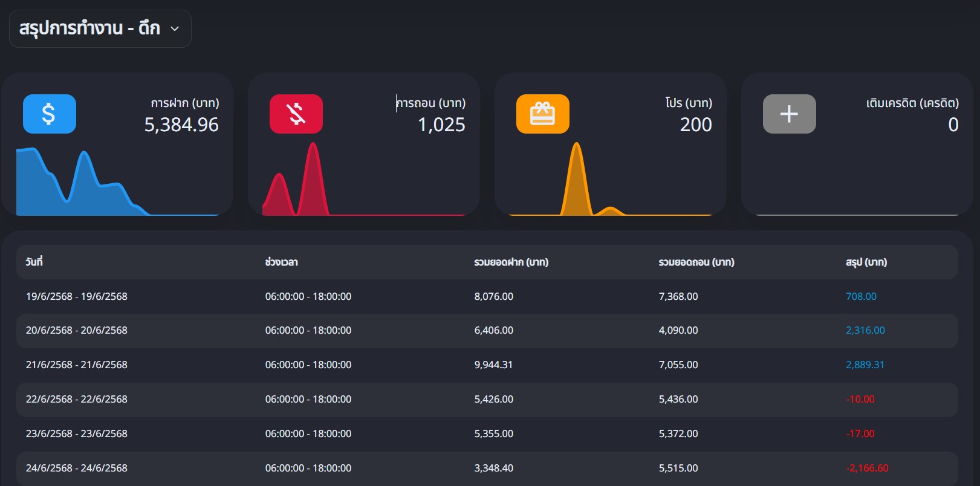Sort by วันที่ column header
Viewport: 980px width, 486px height.
(x=34, y=262)
